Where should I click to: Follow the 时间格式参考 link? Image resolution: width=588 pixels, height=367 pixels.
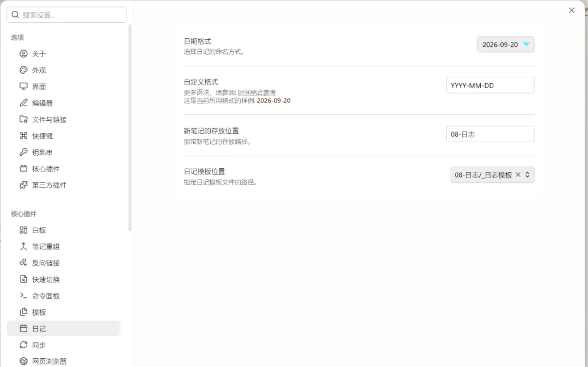(257, 93)
